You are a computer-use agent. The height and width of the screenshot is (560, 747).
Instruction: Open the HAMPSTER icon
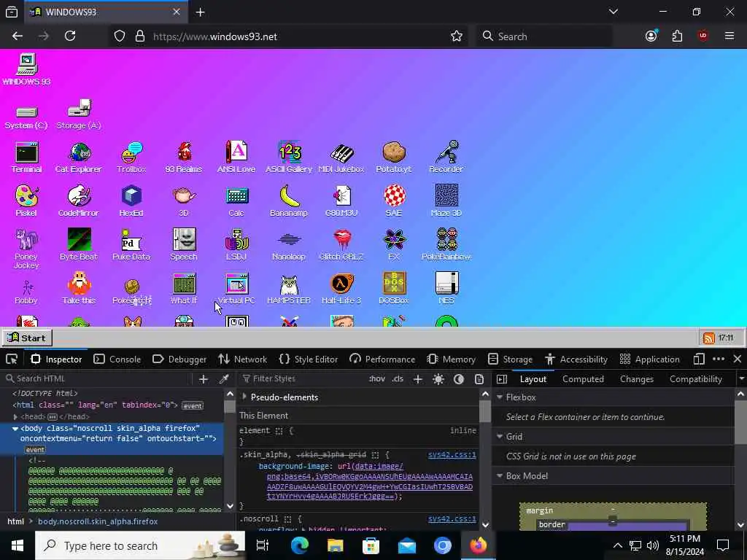tap(289, 288)
